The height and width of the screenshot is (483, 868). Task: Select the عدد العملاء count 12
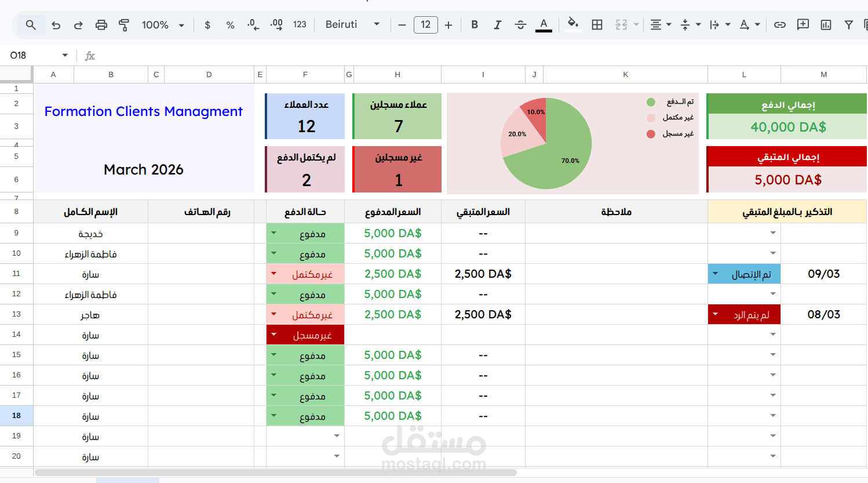coord(307,126)
